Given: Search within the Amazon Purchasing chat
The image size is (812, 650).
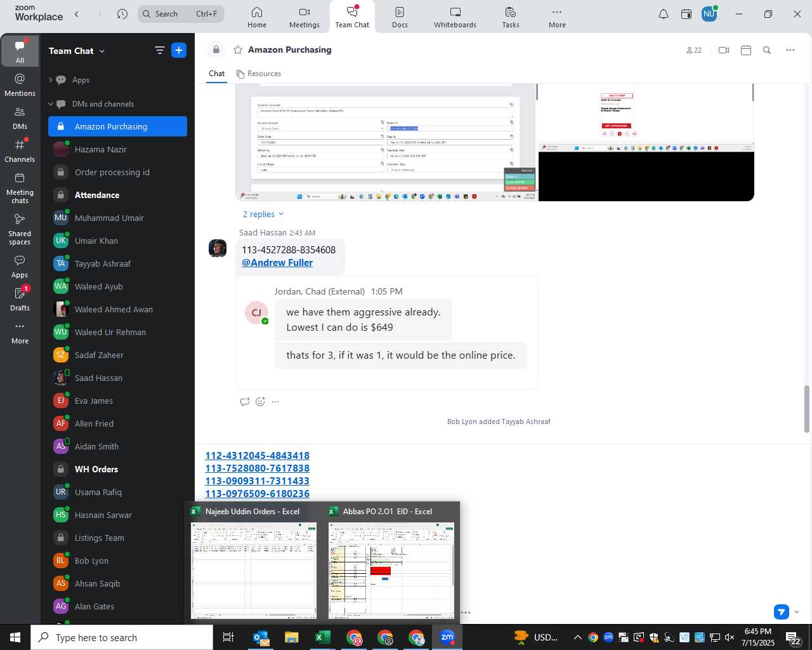Looking at the screenshot, I should (767, 50).
